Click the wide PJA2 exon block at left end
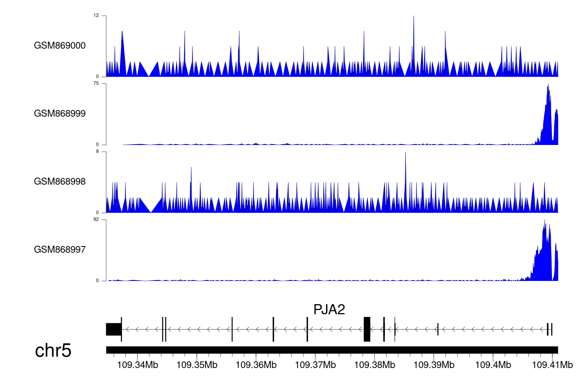The image size is (588, 384). [114, 329]
